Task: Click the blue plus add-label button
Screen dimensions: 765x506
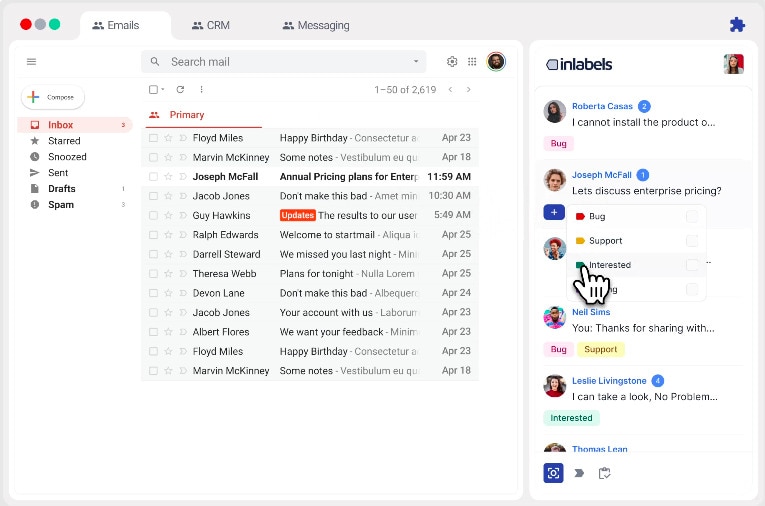Action: click(x=553, y=212)
